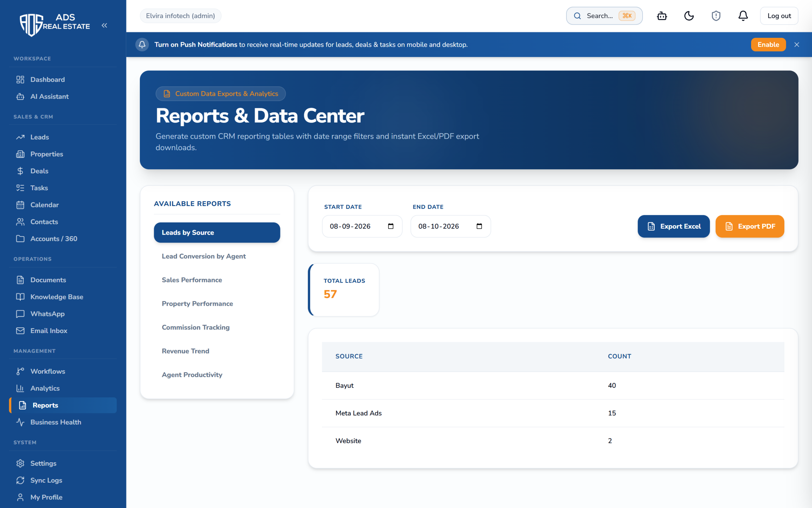Click the Calendar icon in the sidebar

(x=20, y=205)
